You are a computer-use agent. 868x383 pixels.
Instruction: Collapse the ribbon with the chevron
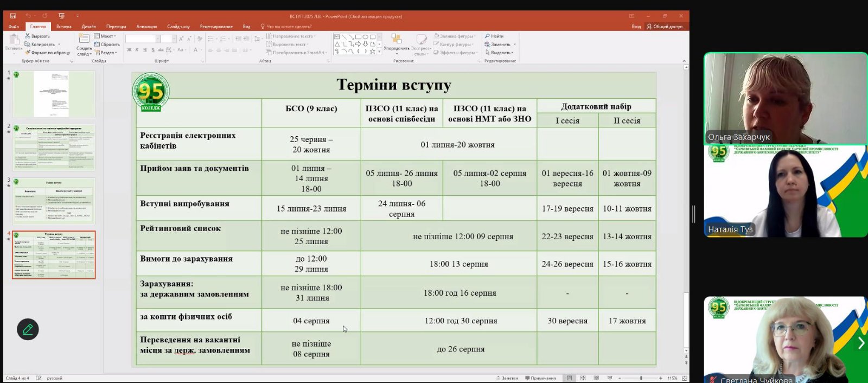[684, 61]
